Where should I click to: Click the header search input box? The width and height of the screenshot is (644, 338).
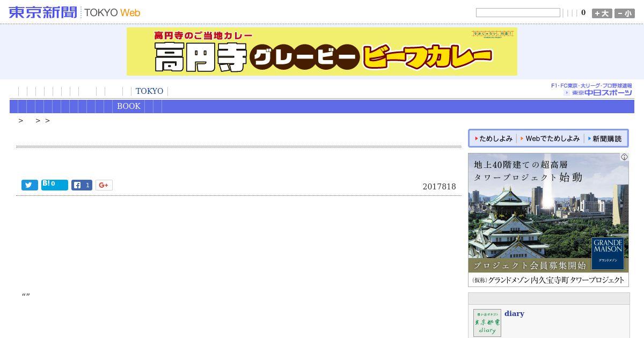pyautogui.click(x=518, y=12)
